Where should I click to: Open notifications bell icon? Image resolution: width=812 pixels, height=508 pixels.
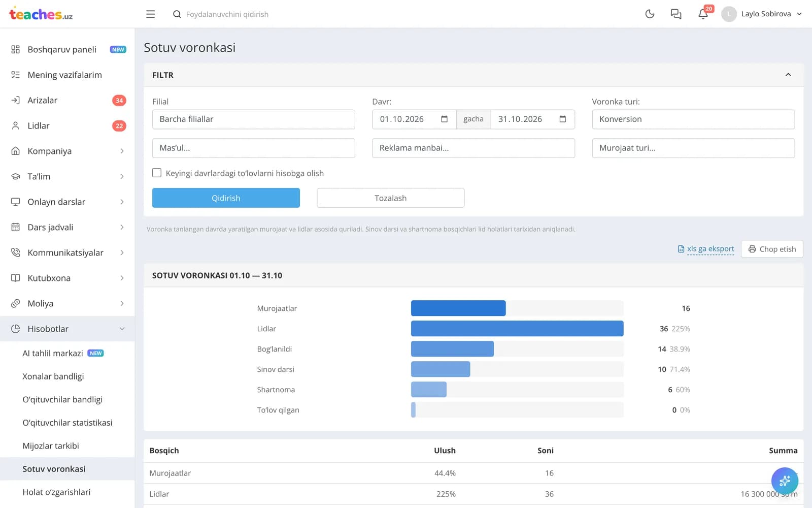tap(703, 14)
